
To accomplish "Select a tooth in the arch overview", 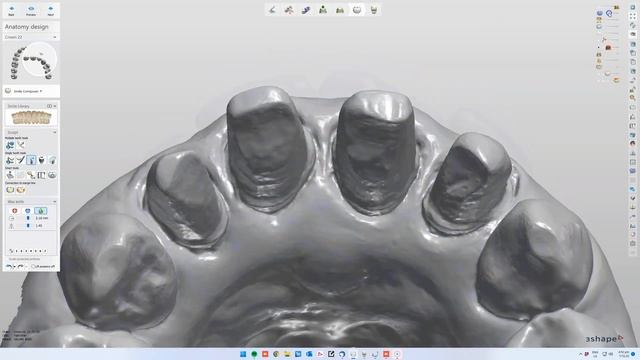I will 31,62.
